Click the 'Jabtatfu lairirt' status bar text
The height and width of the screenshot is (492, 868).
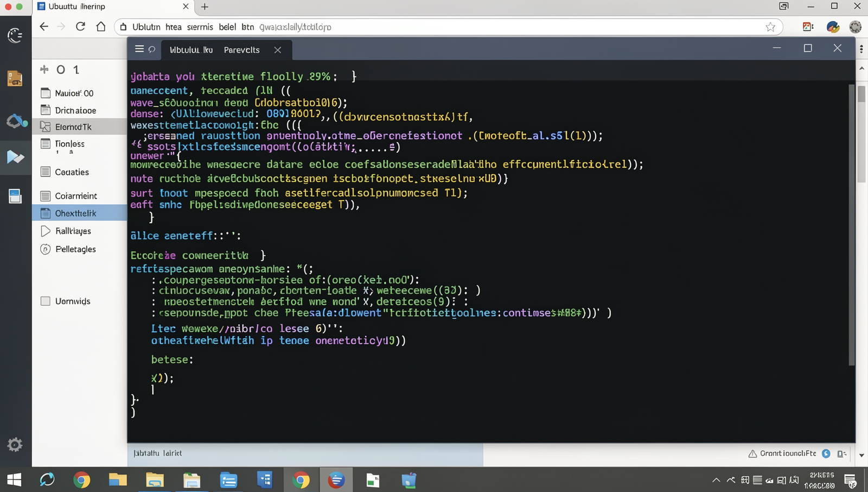[158, 453]
